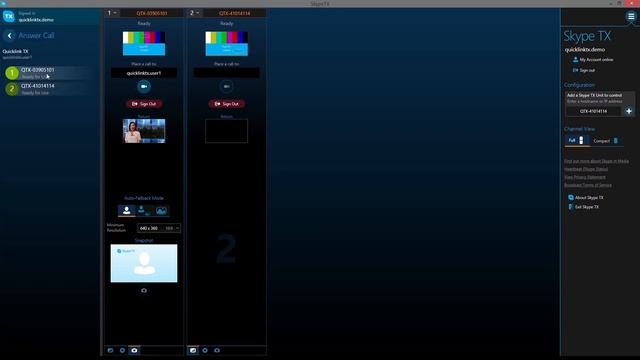The height and width of the screenshot is (360, 640).
Task: Select unit 2 QTX-41014114 in answer list
Action: (47, 89)
